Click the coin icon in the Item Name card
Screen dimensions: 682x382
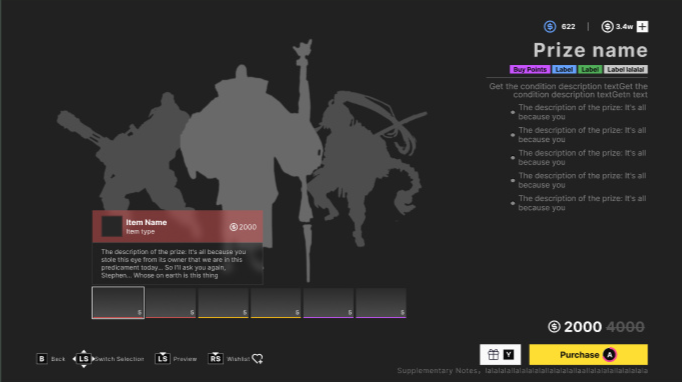coord(234,227)
